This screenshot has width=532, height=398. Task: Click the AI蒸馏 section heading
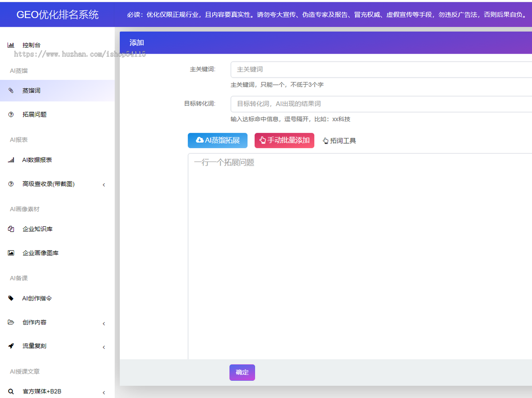(x=19, y=71)
